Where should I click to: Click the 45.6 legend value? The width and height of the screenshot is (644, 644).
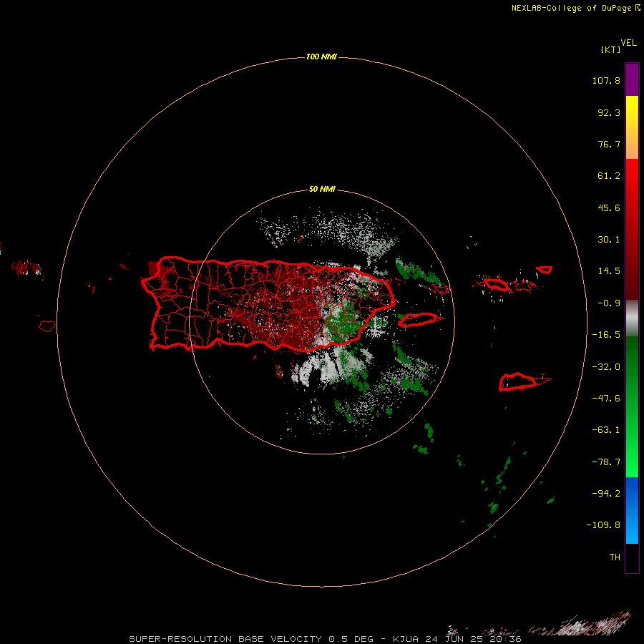(609, 208)
